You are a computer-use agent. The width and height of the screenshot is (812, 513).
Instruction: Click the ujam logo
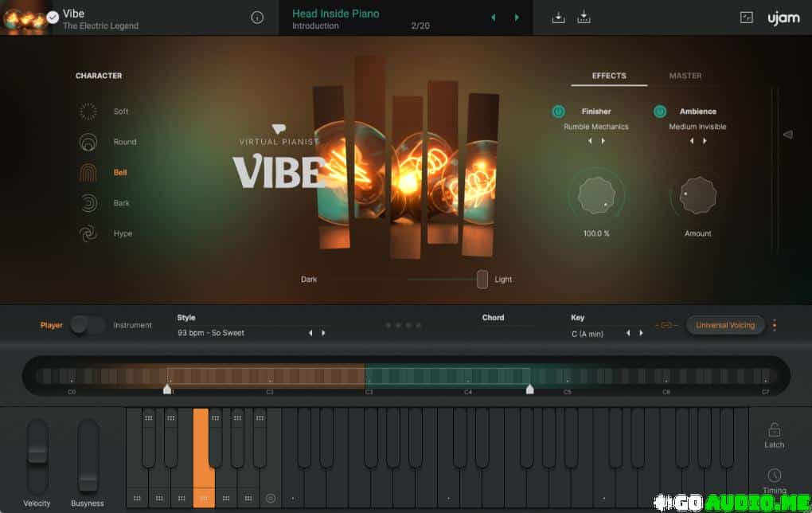(x=783, y=18)
